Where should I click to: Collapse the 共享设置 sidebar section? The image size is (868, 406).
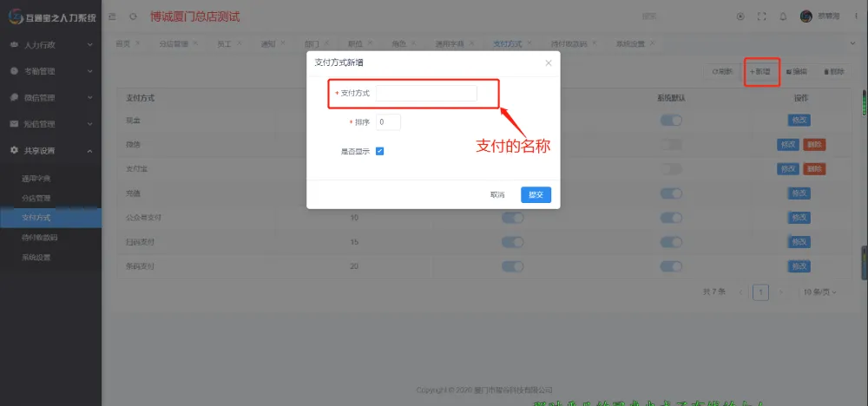(50, 151)
